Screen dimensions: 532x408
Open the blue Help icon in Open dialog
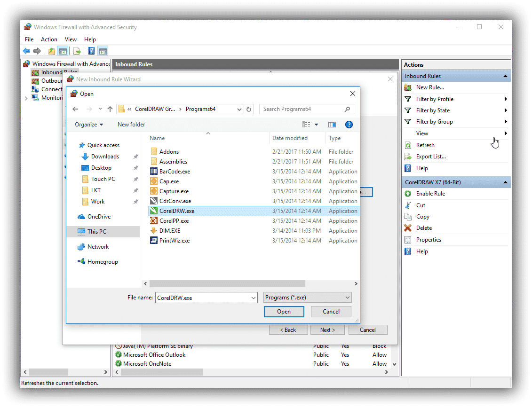tap(349, 125)
